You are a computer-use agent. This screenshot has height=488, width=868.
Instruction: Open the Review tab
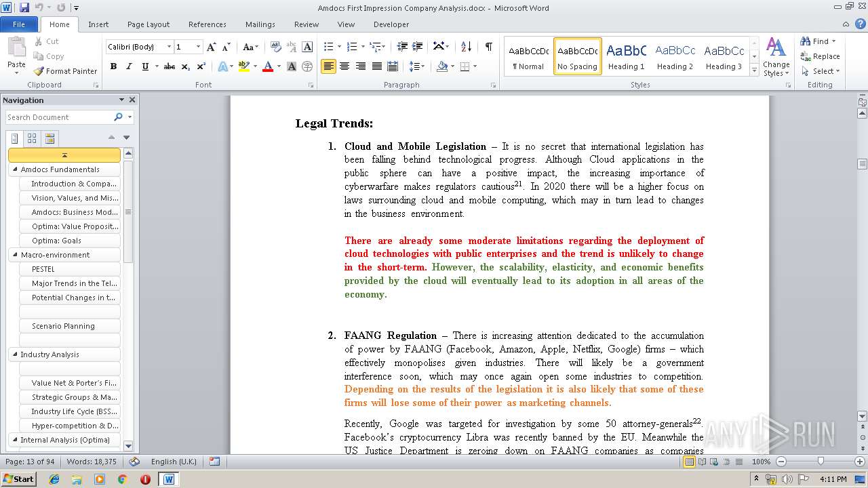pyautogui.click(x=307, y=24)
